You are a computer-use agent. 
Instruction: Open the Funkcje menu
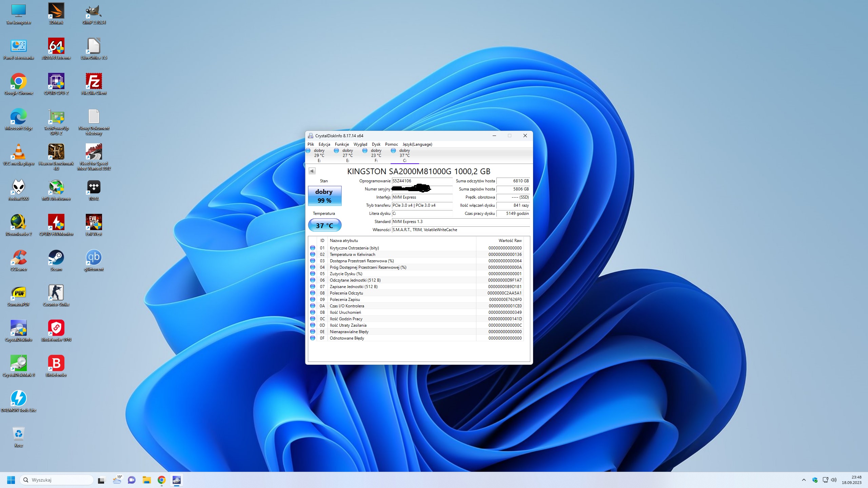coord(341,144)
